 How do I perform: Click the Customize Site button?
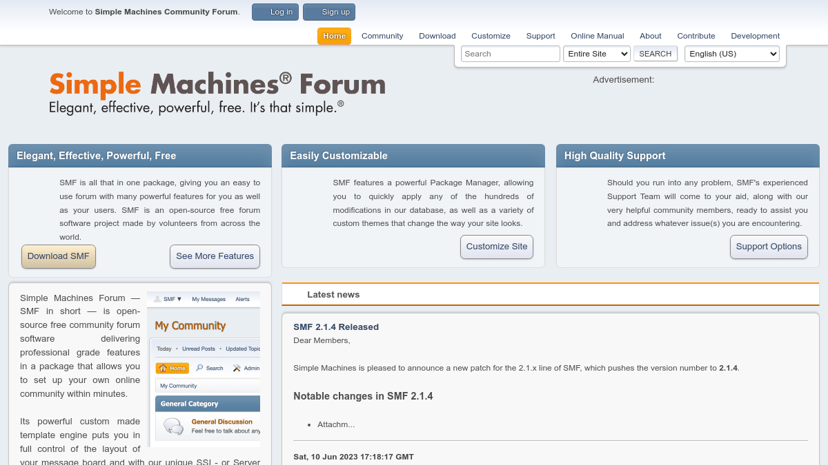496,247
